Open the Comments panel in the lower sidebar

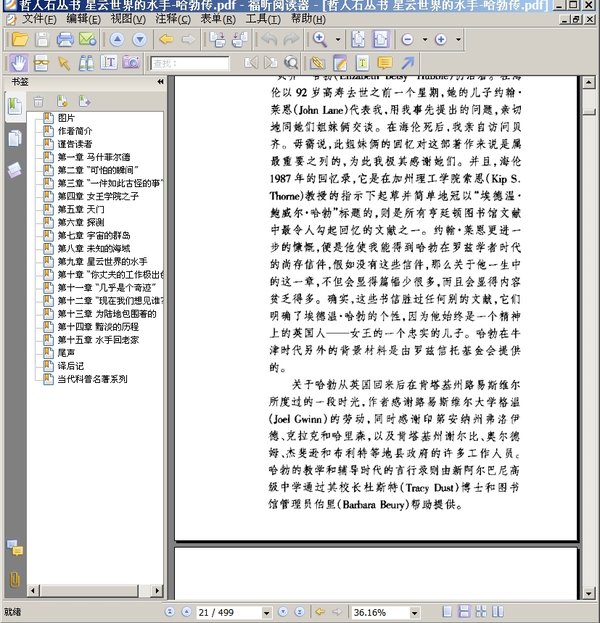pos(15,547)
